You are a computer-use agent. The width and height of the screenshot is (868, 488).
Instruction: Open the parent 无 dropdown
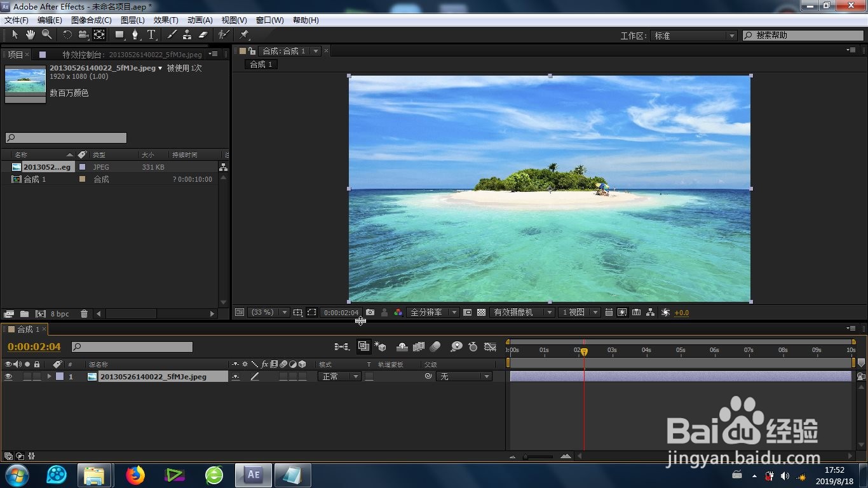(x=464, y=377)
